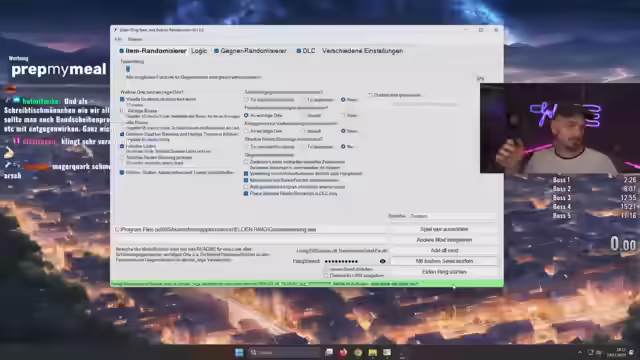Click the taskbar search magnifier icon

(254, 352)
